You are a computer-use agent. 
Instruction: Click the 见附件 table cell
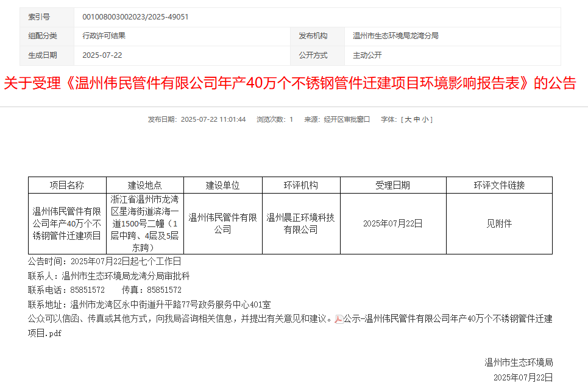499,224
